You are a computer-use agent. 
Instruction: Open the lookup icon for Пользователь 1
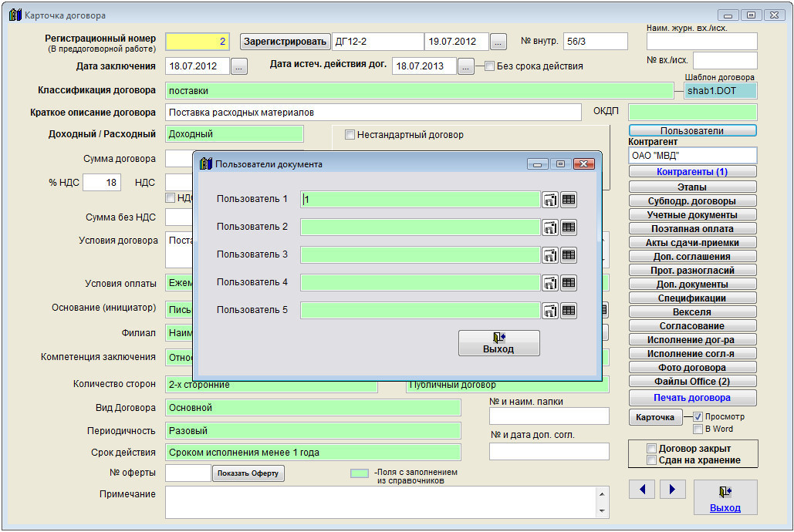pos(550,200)
